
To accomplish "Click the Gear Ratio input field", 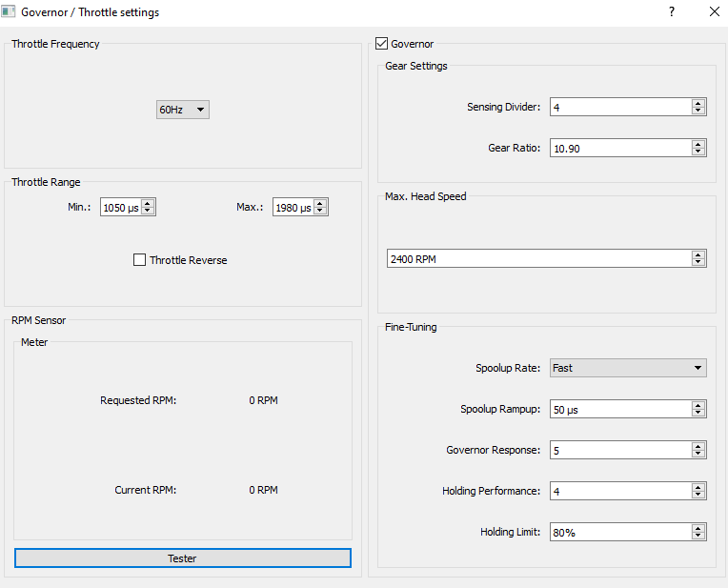I will pyautogui.click(x=619, y=148).
